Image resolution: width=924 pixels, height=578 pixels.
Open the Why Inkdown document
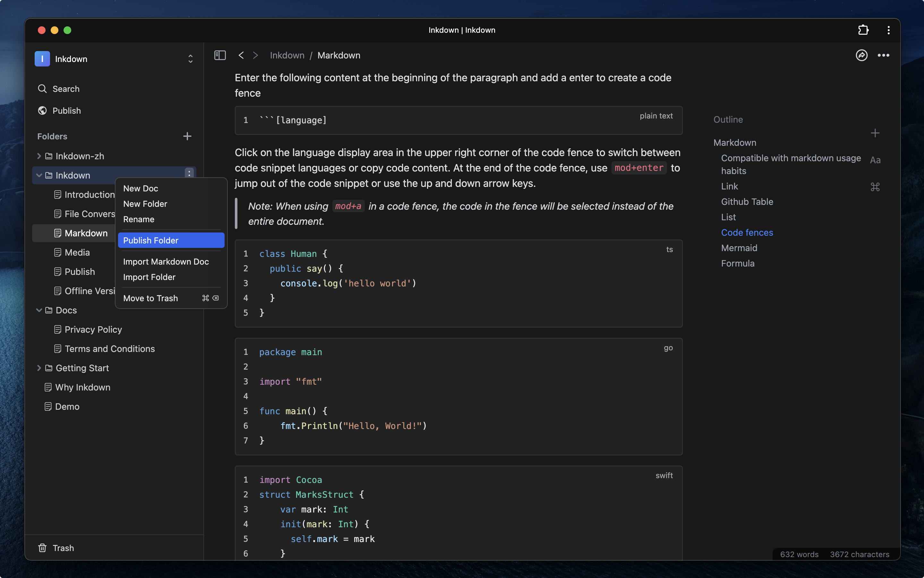(x=114, y=387)
